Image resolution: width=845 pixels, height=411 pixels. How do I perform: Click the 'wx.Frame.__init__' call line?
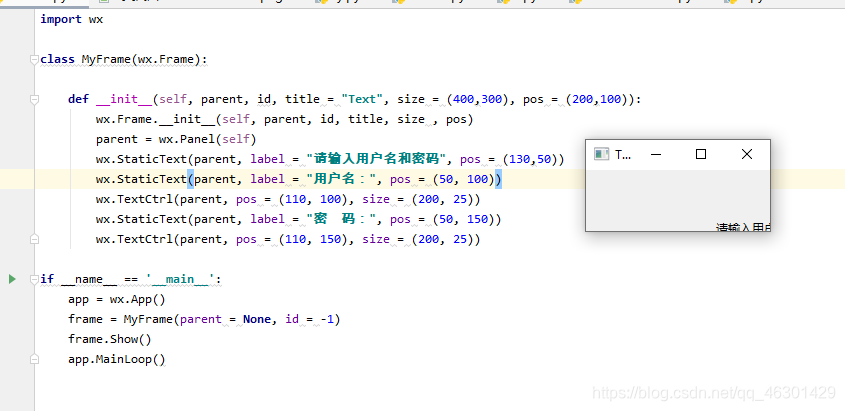click(285, 119)
